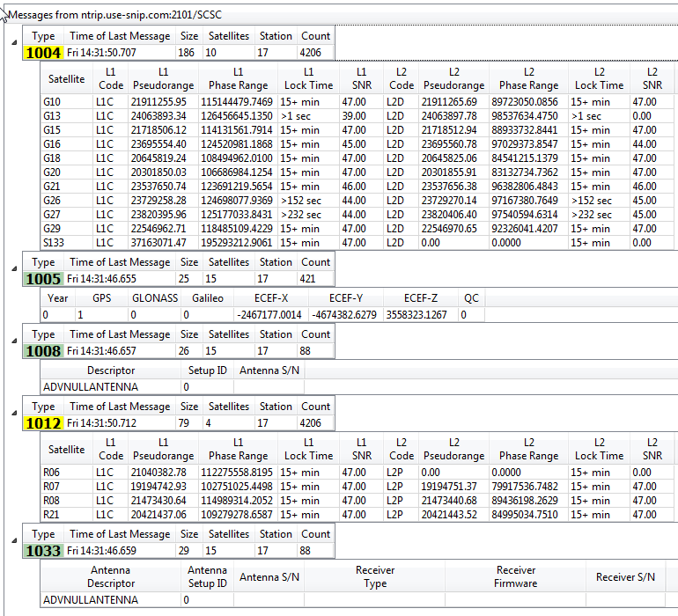Click the Receiver S/N column header

[x=625, y=576]
